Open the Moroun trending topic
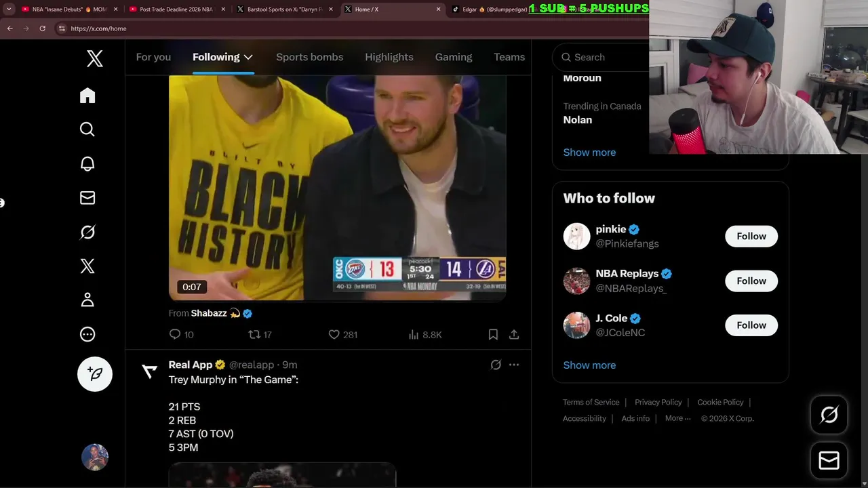868x488 pixels. click(582, 78)
